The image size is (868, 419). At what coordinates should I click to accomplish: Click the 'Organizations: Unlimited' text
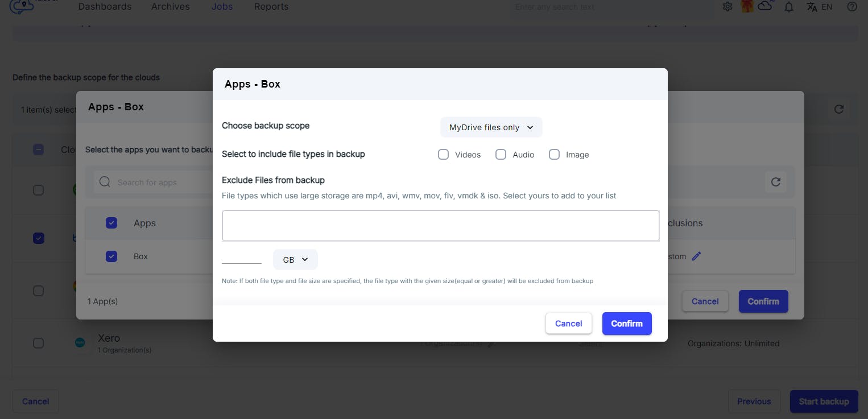tap(734, 343)
